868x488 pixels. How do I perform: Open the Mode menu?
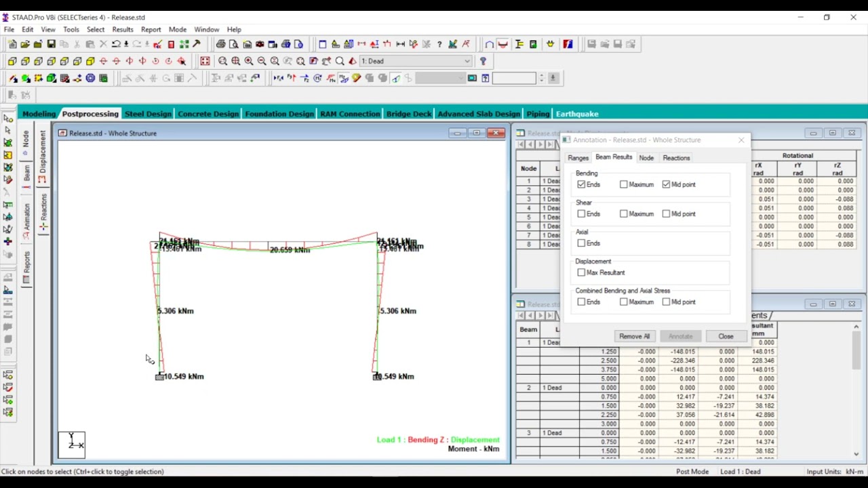tap(178, 30)
